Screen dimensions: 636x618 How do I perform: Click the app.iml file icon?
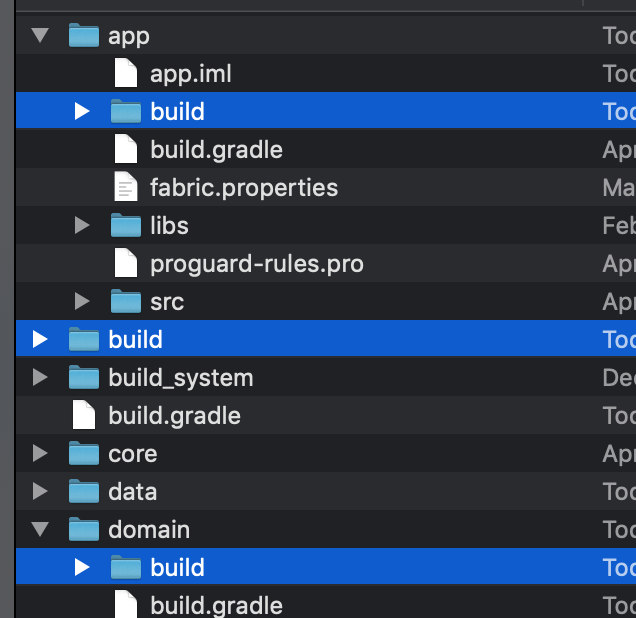(125, 73)
